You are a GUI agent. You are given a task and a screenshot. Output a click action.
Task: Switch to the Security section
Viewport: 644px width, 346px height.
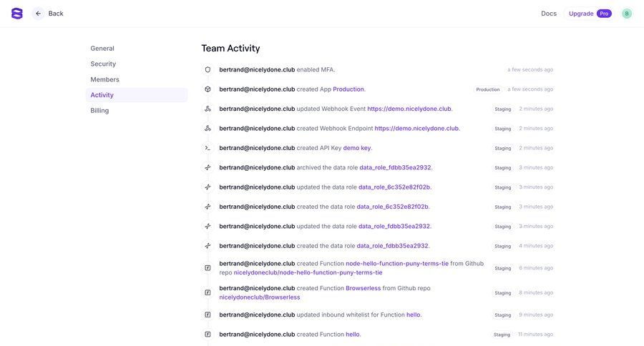point(103,64)
